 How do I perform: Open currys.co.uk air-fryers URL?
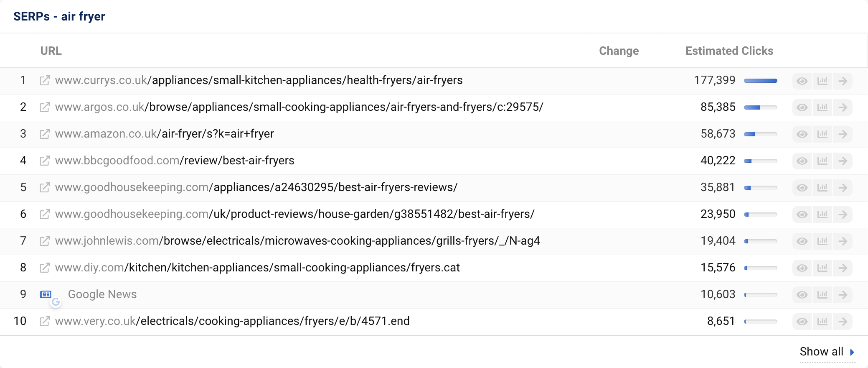point(259,80)
